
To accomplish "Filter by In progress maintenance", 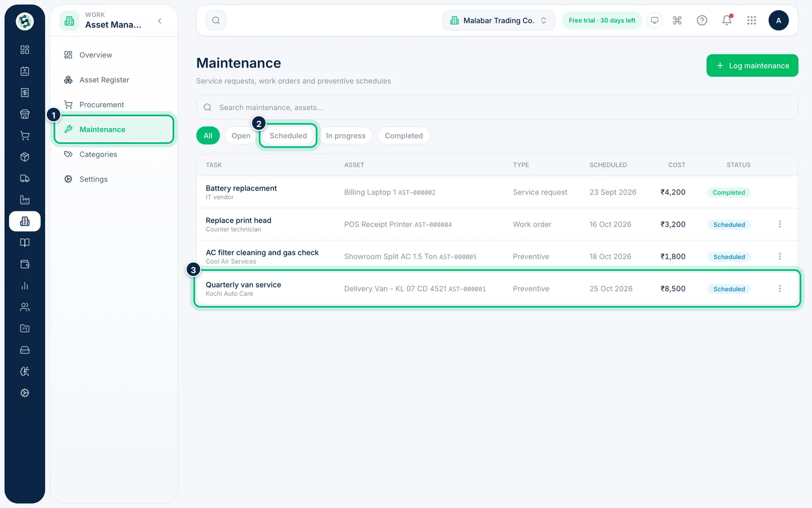I will (346, 136).
